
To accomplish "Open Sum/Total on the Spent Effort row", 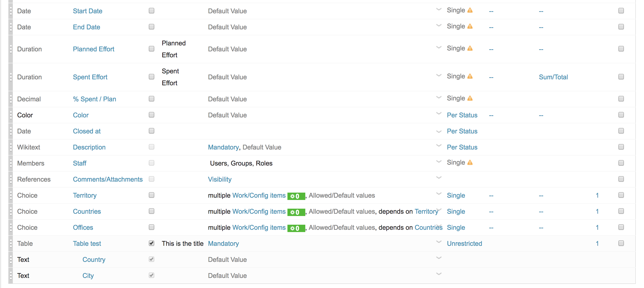I will pyautogui.click(x=553, y=77).
